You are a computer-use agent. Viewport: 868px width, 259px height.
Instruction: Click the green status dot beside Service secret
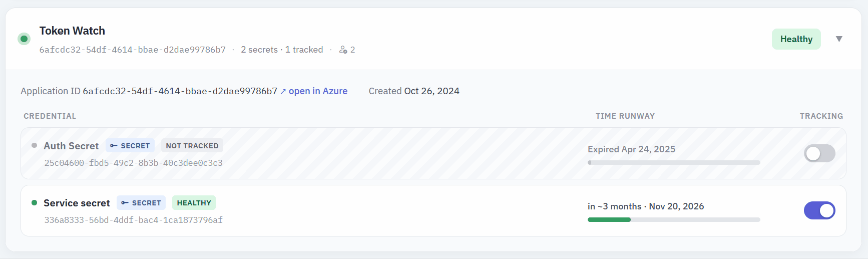tap(35, 202)
